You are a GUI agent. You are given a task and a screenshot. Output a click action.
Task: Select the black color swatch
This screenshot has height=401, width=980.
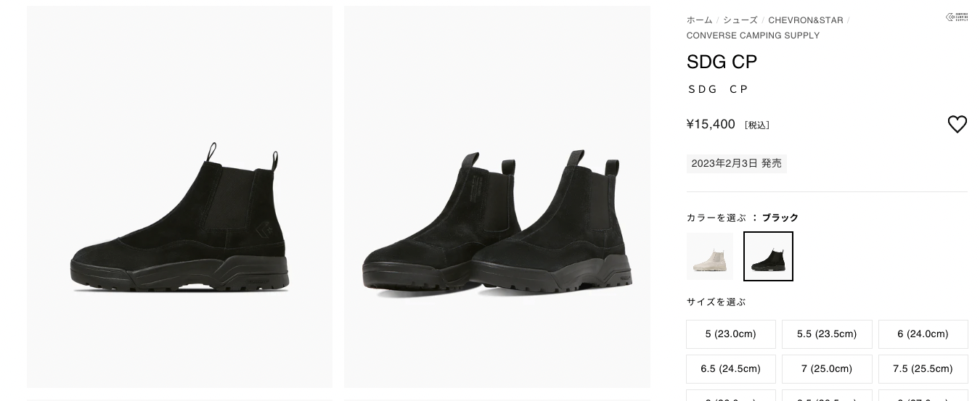[768, 256]
